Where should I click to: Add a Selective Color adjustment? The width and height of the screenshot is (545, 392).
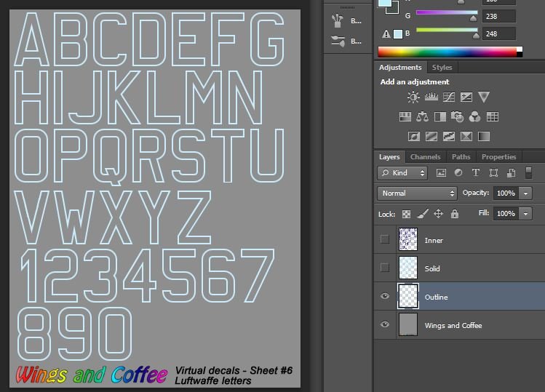466,136
